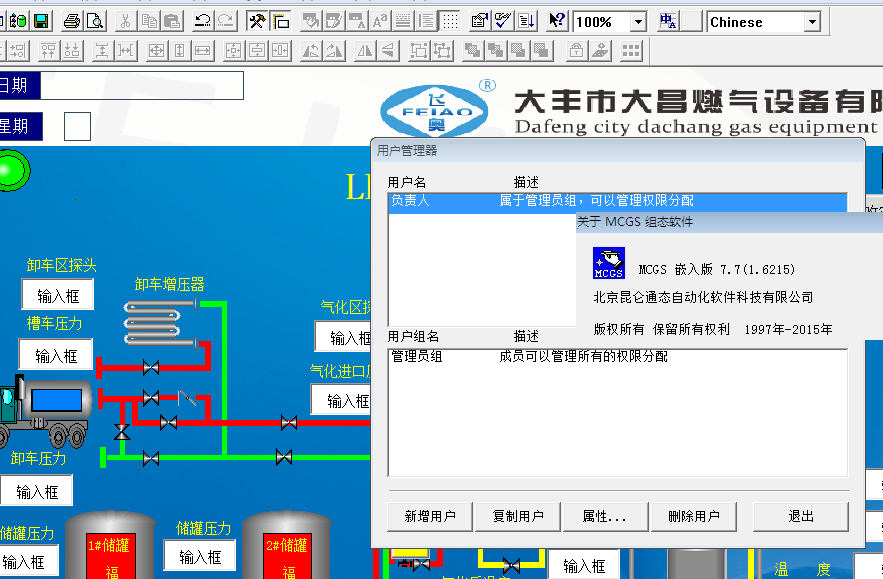Click the 新增用户 button
883x579 pixels.
pos(430,517)
